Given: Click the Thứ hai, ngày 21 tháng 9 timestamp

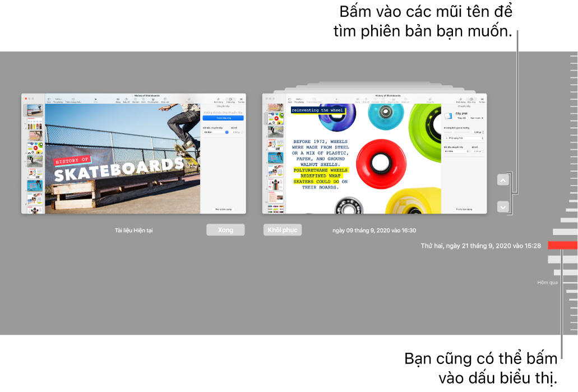Looking at the screenshot, I should pyautogui.click(x=480, y=245).
